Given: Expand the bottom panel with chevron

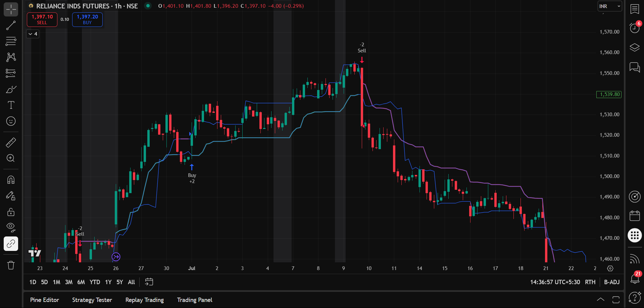Looking at the screenshot, I should point(600,300).
